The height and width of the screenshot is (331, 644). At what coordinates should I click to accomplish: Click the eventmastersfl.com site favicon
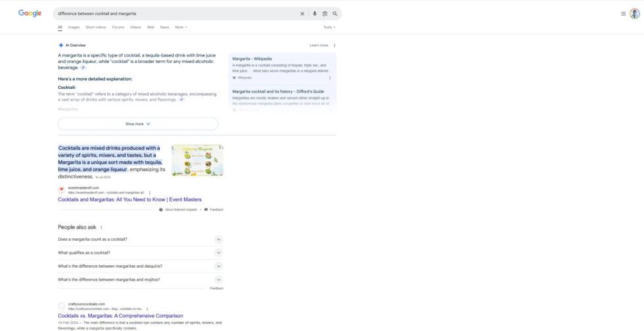[x=62, y=190]
